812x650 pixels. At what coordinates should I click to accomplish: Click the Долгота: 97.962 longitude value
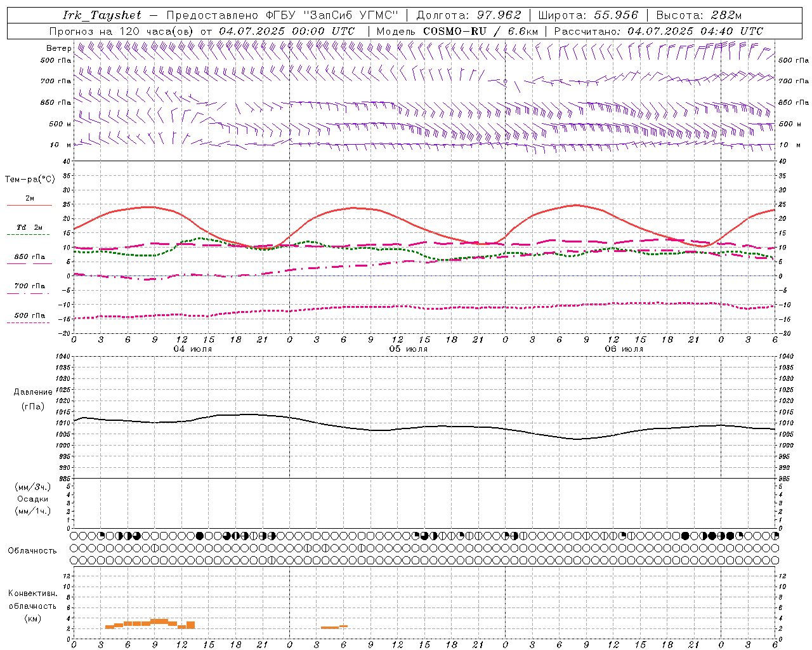pos(469,15)
